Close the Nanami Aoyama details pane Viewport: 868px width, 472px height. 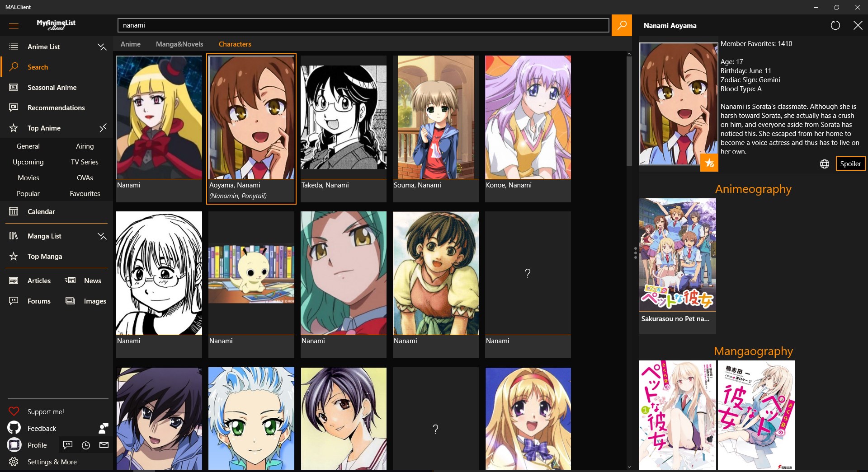[858, 26]
